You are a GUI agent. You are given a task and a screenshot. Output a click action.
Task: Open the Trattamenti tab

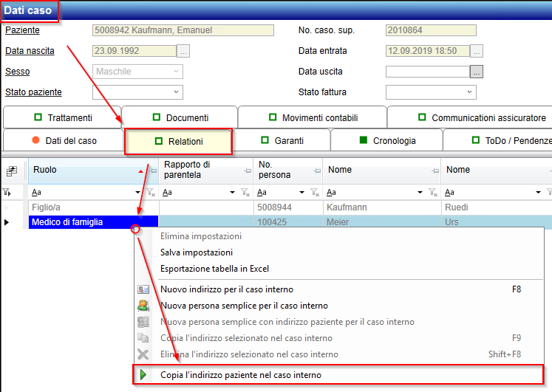(62, 117)
